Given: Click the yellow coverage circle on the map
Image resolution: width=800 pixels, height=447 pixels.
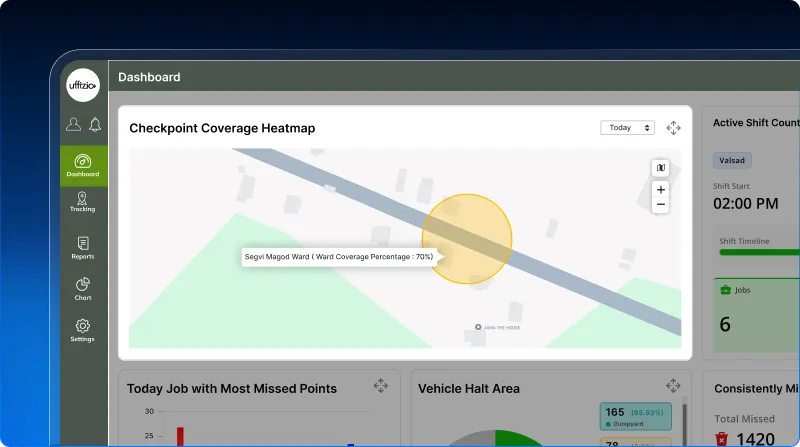Looking at the screenshot, I should (x=467, y=238).
